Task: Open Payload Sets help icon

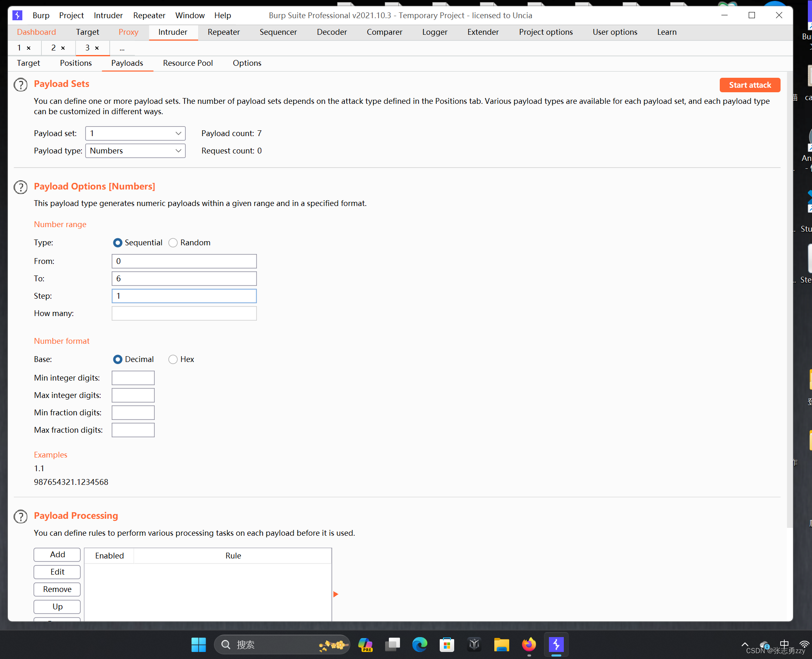Action: 21,85
